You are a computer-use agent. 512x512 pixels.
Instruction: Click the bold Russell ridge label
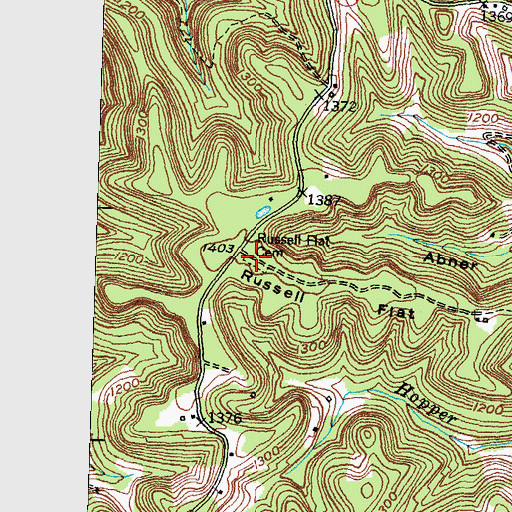[x=273, y=286]
